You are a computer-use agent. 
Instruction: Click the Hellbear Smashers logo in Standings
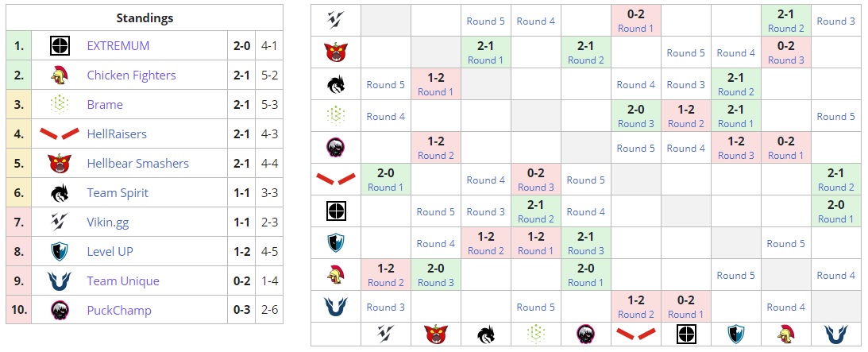pos(60,164)
